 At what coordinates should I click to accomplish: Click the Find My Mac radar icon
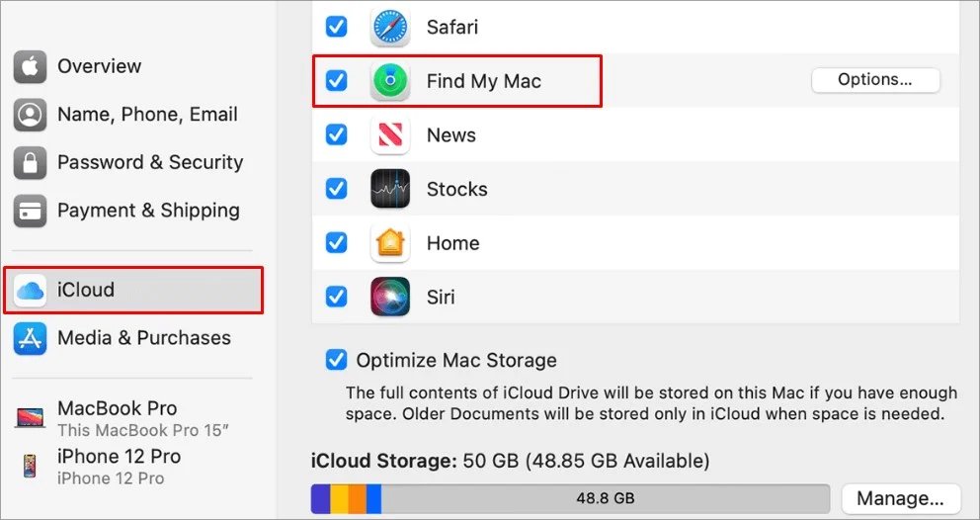390,81
